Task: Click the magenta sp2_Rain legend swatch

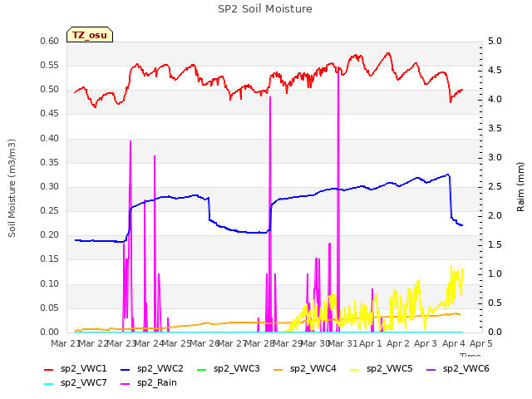Action: [x=126, y=384]
